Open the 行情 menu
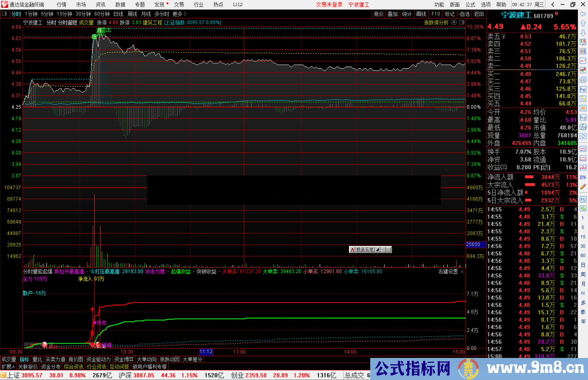 (x=61, y=4)
